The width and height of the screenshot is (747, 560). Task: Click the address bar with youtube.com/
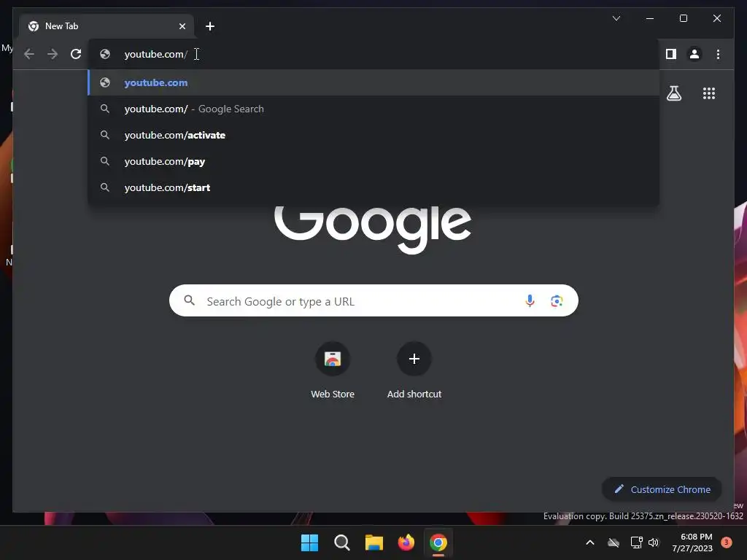coord(373,54)
